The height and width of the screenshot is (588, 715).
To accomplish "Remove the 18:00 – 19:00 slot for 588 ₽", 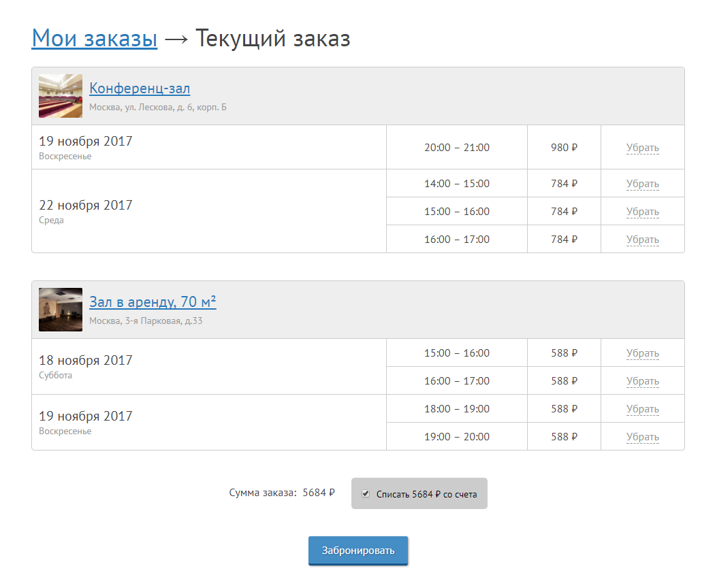I will click(642, 409).
